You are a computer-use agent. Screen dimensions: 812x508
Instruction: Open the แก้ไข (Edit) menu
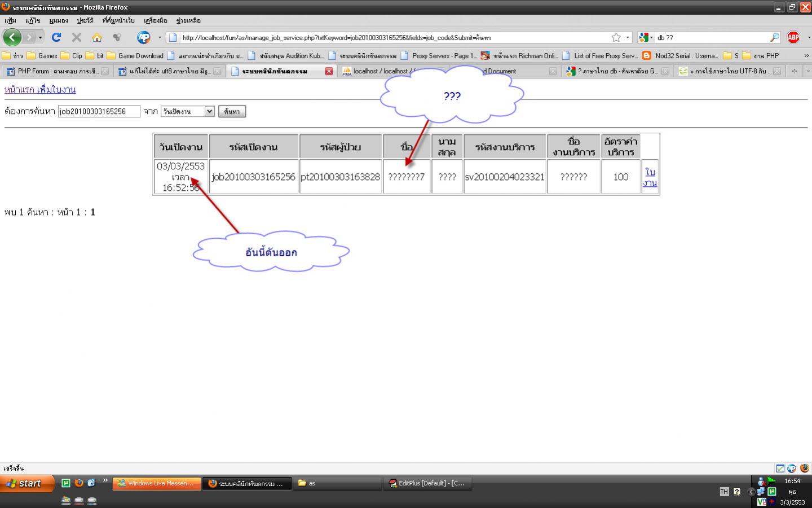click(x=33, y=20)
